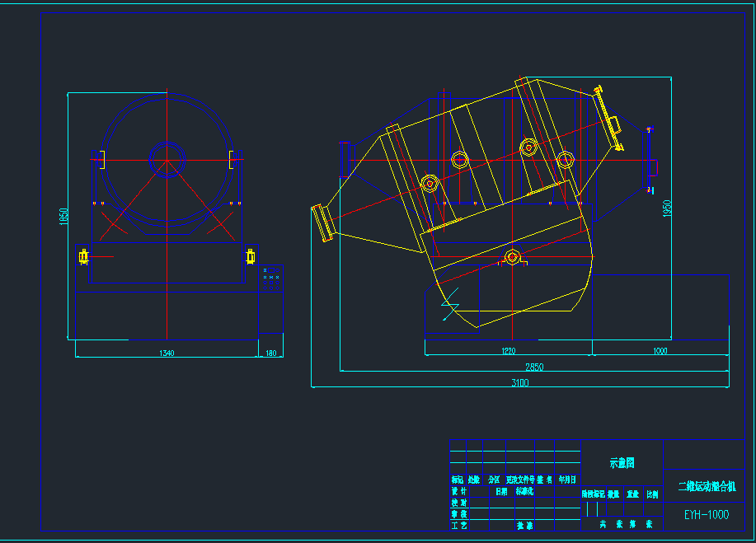This screenshot has width=756, height=543.
Task: Select the right yellow roller on front view base
Action: (x=250, y=257)
